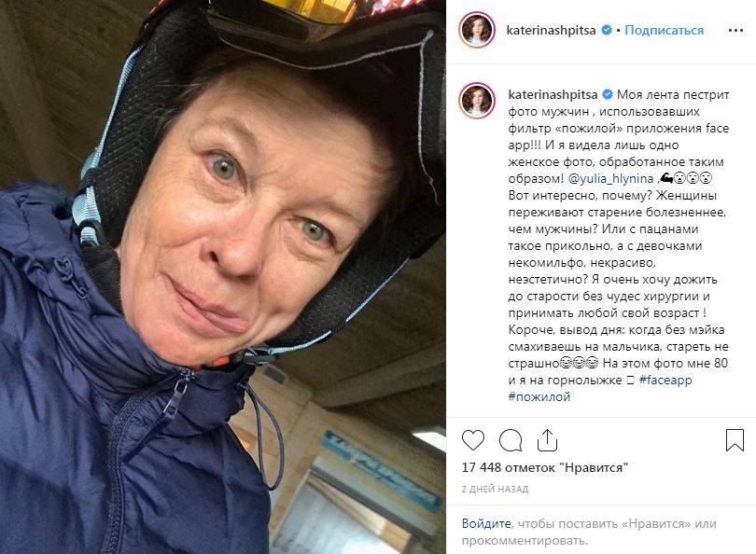Open the 2 дней назад timestamp
The image size is (756, 554).
pos(495,489)
